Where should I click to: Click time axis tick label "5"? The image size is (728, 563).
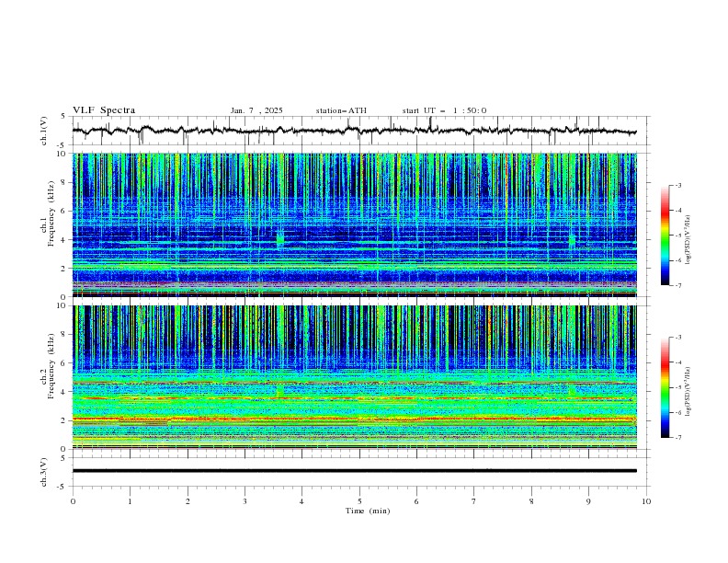tap(359, 501)
